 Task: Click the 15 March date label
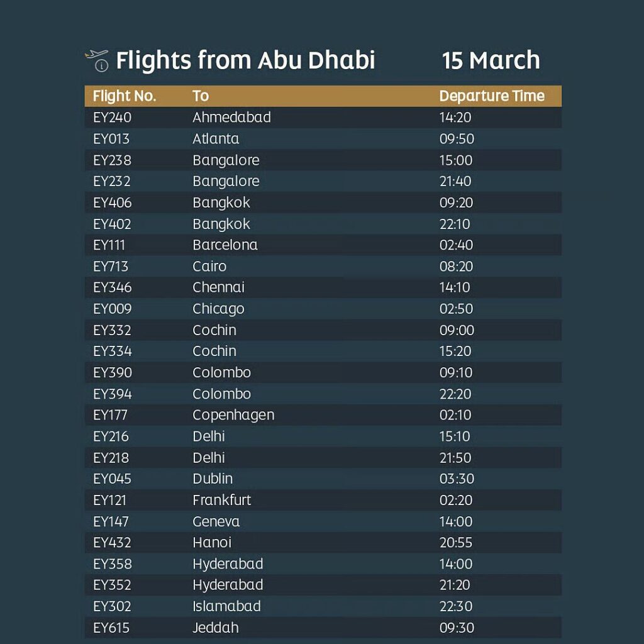(491, 60)
